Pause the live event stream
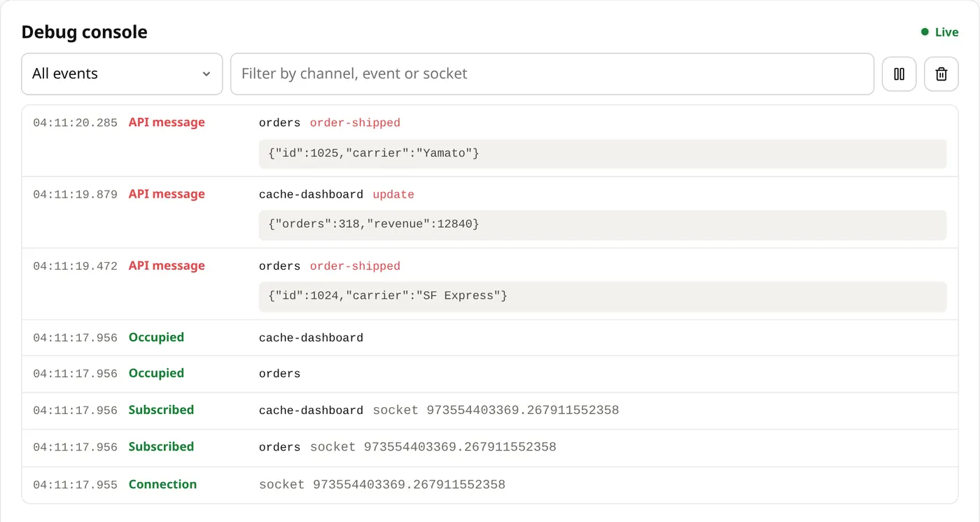 899,74
